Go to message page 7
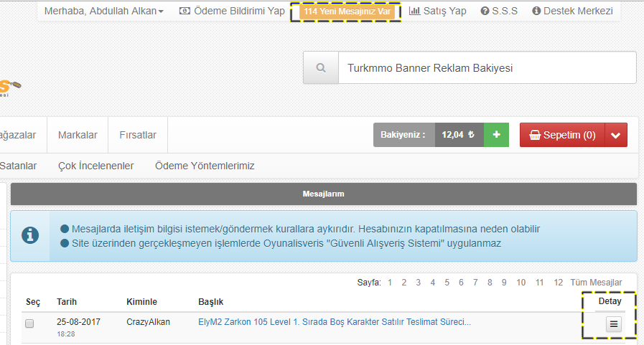This screenshot has width=644, height=345. 475,283
